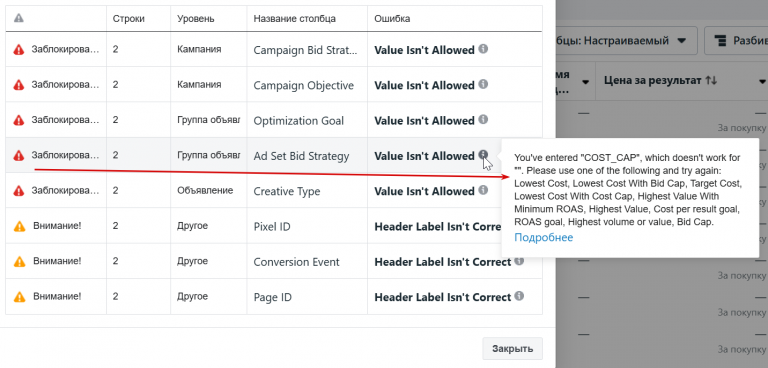The image size is (768, 368).
Task: Click red warning icon in Campaign Objective row
Action: [x=19, y=85]
